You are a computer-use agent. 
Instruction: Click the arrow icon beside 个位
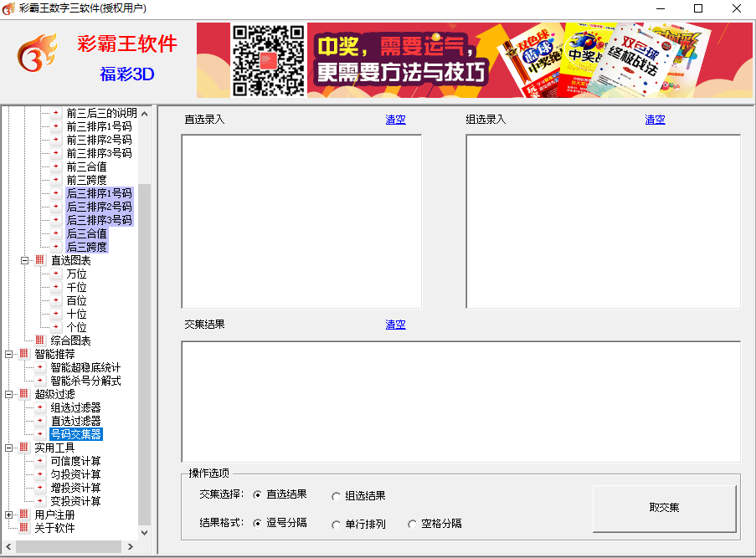56,327
